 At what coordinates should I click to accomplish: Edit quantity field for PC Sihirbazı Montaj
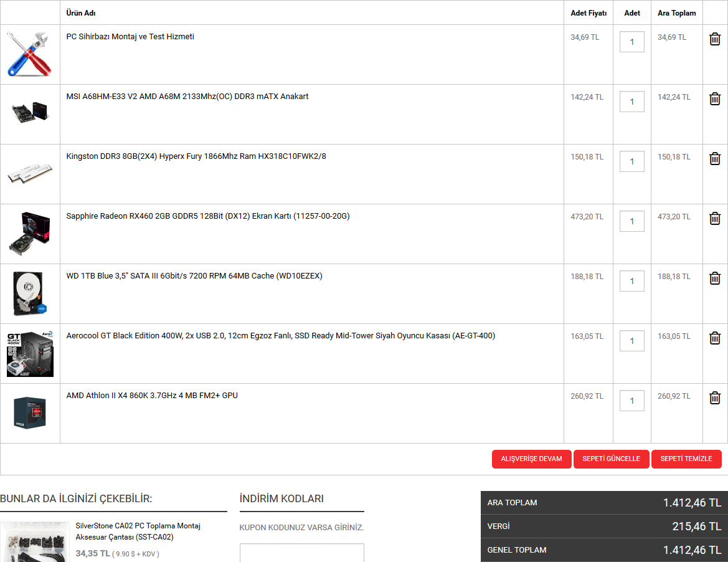pos(632,42)
